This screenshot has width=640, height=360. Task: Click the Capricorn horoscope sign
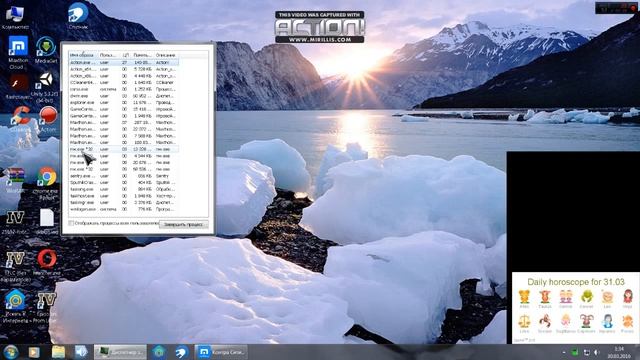(587, 323)
